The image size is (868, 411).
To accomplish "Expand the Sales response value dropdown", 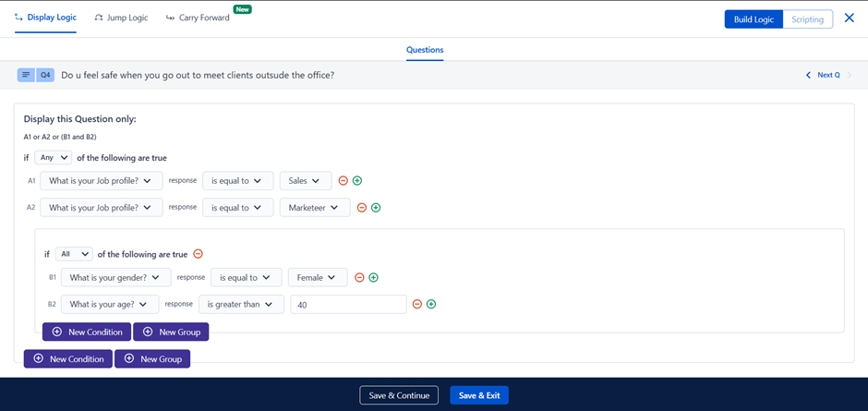I will (x=305, y=181).
